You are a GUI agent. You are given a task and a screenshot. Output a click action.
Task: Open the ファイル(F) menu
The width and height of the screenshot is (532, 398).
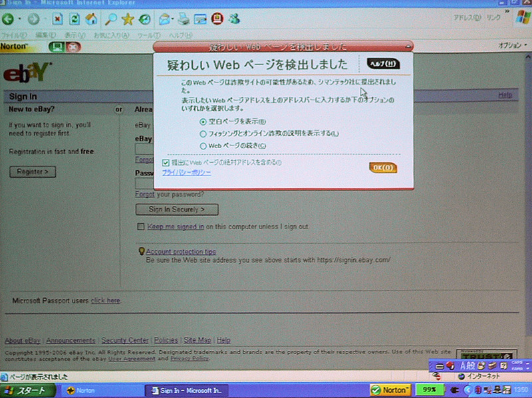tap(14, 35)
